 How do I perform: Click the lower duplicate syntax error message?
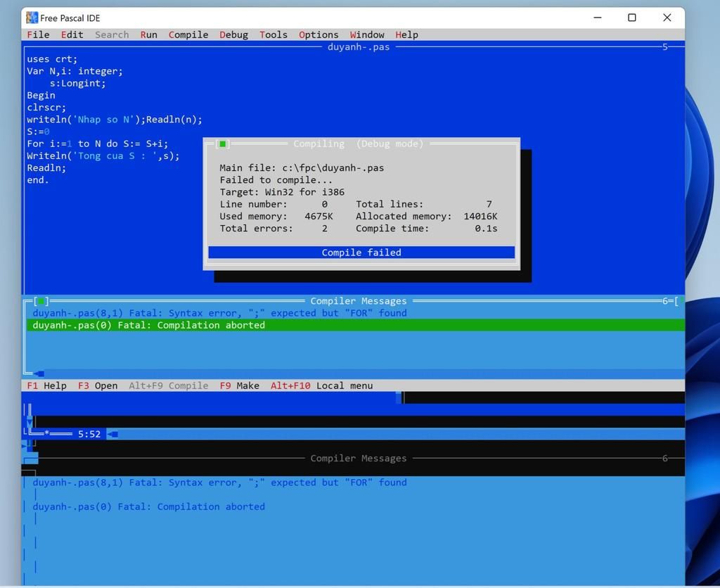[219, 482]
